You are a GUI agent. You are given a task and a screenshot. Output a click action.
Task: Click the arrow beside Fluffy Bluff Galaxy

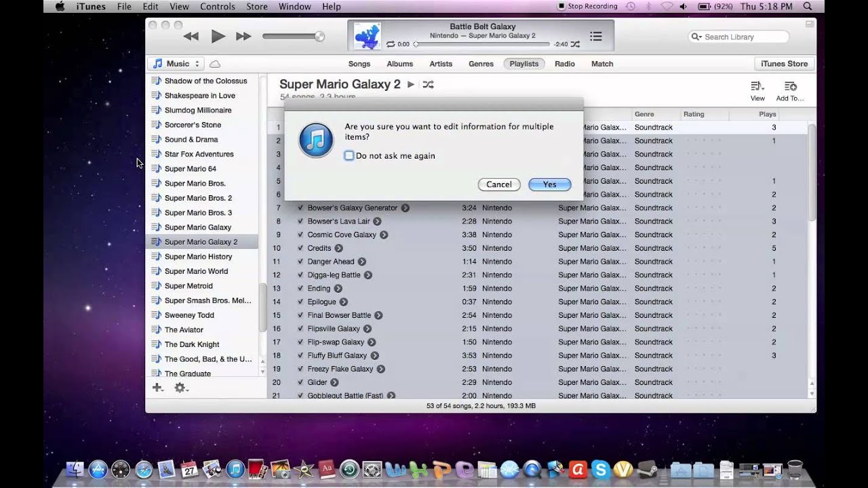(374, 355)
